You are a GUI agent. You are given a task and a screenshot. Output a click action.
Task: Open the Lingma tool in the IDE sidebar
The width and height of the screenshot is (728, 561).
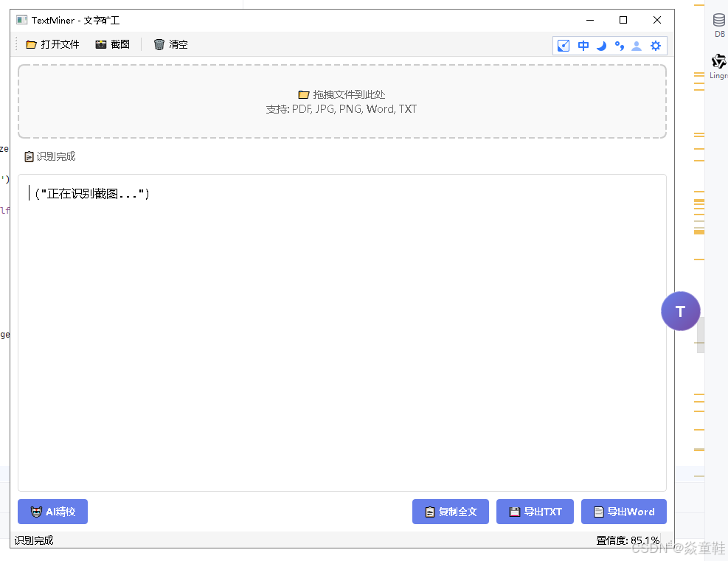(x=718, y=66)
